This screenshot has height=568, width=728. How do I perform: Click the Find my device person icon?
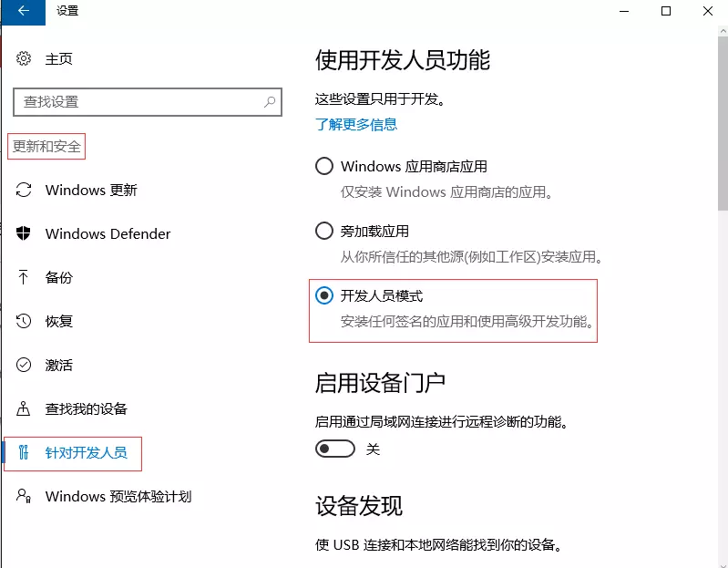pos(25,409)
